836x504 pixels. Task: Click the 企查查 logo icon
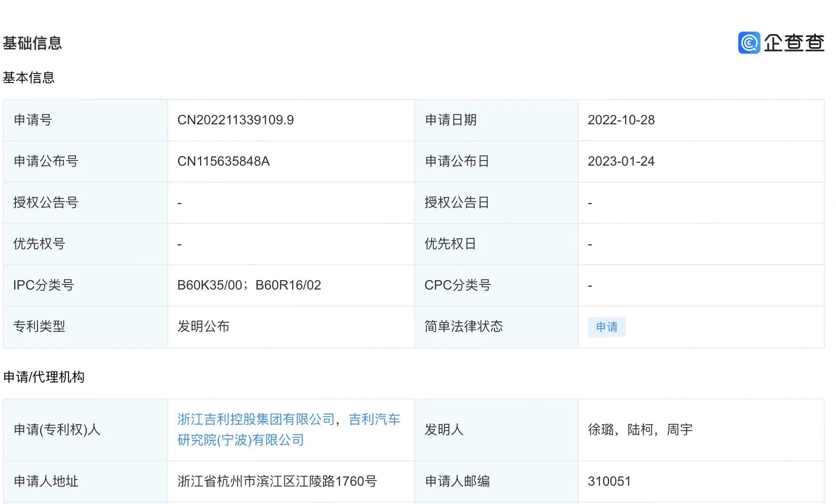point(749,43)
